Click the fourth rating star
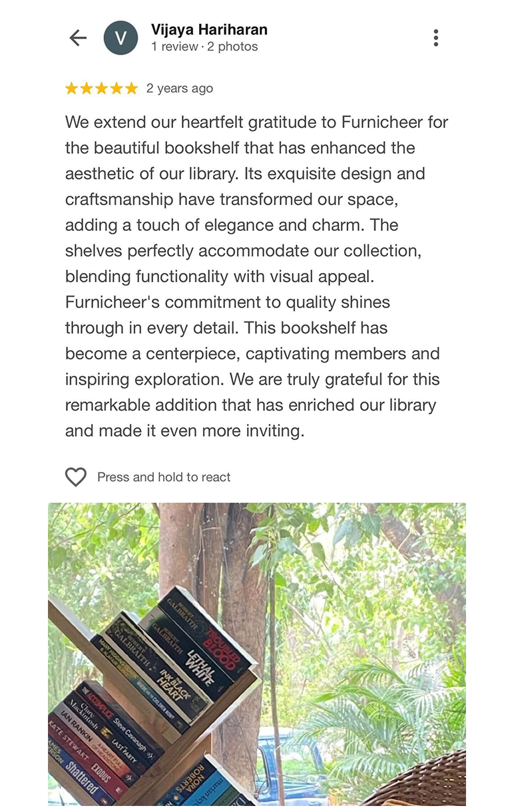Screen dimensions: 514x812 point(117,89)
